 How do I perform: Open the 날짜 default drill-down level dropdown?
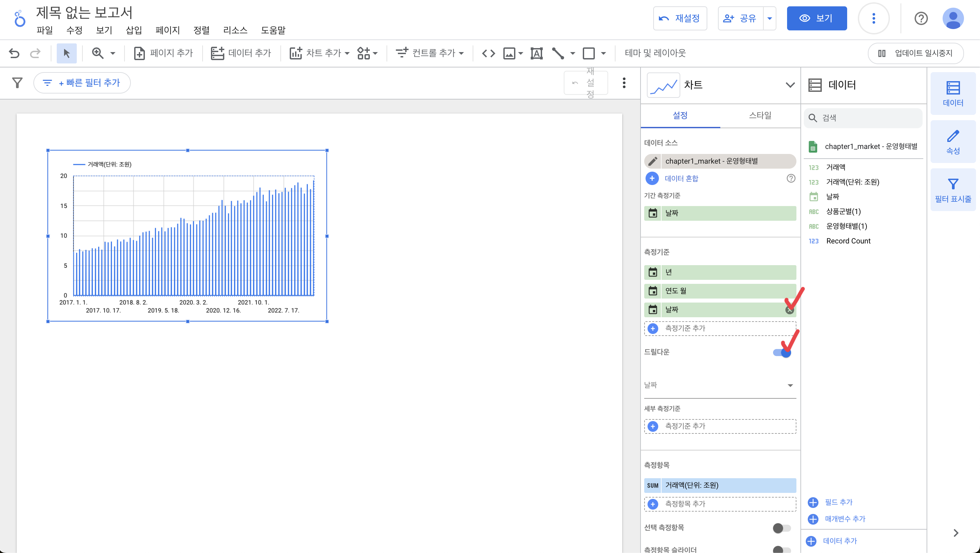pos(719,385)
